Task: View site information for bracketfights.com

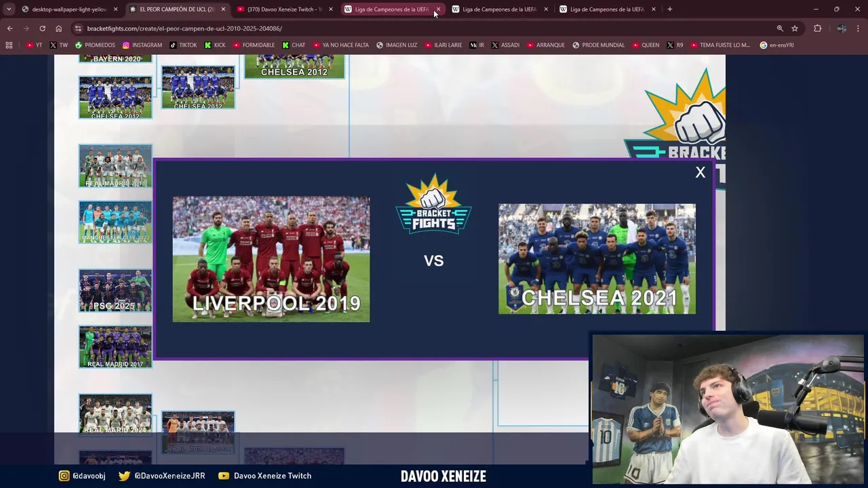Action: (x=78, y=28)
